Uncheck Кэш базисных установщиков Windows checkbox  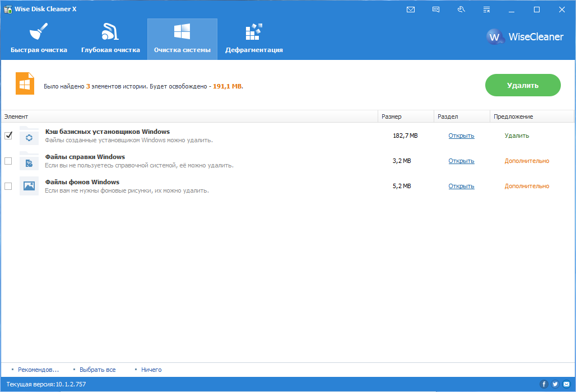[x=8, y=136]
